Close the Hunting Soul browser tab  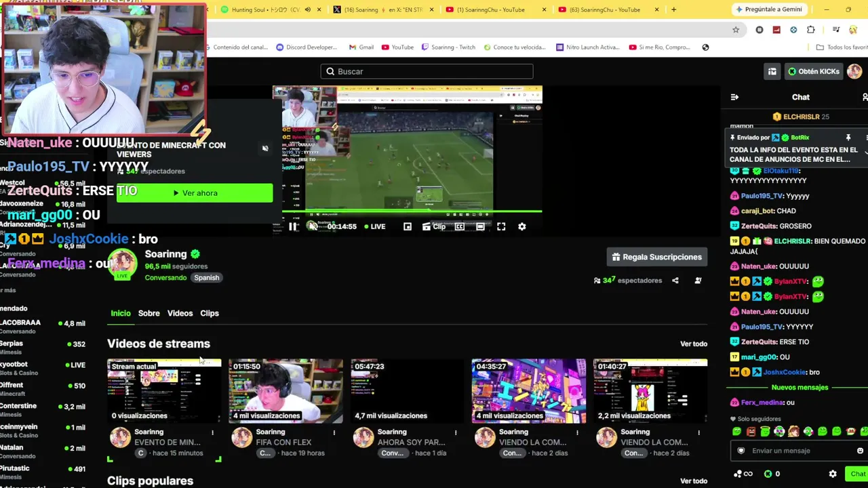click(x=319, y=9)
